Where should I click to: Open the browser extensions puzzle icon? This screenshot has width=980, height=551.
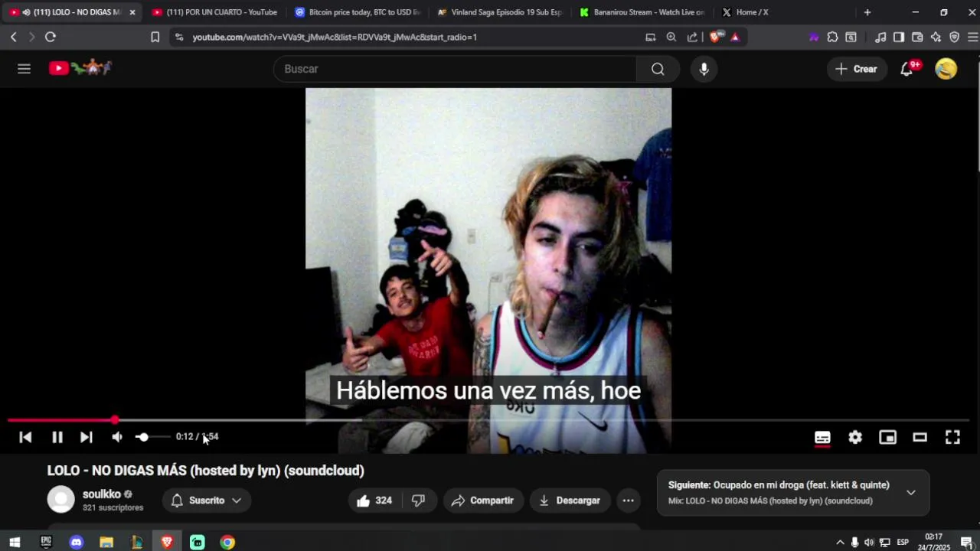pos(833,37)
